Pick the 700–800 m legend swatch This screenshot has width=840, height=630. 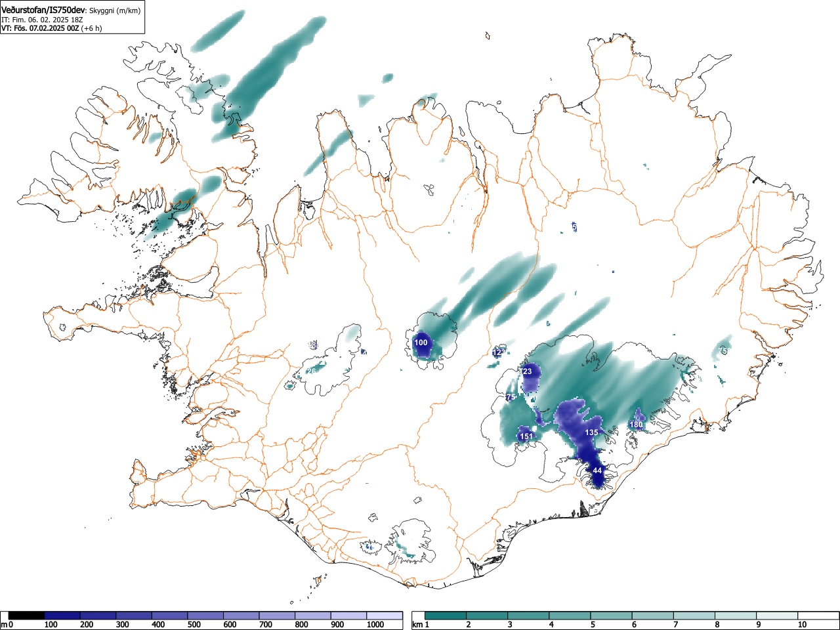click(277, 616)
